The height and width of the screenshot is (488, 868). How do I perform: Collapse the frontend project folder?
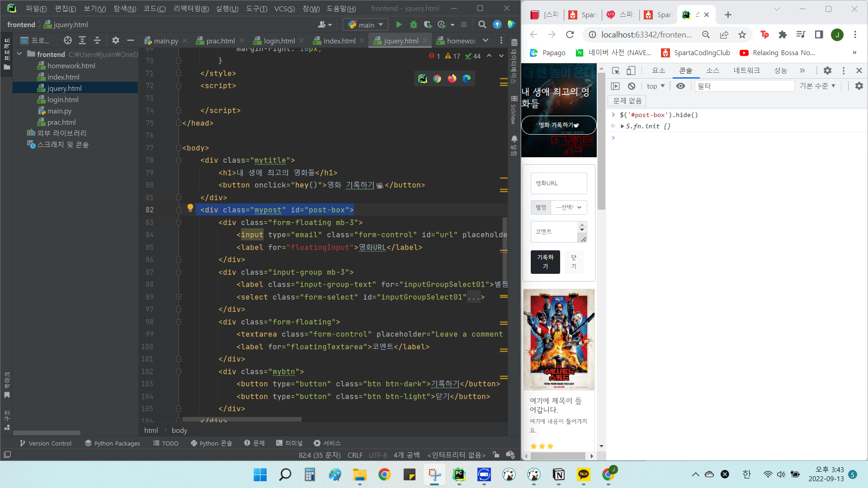tap(19, 54)
